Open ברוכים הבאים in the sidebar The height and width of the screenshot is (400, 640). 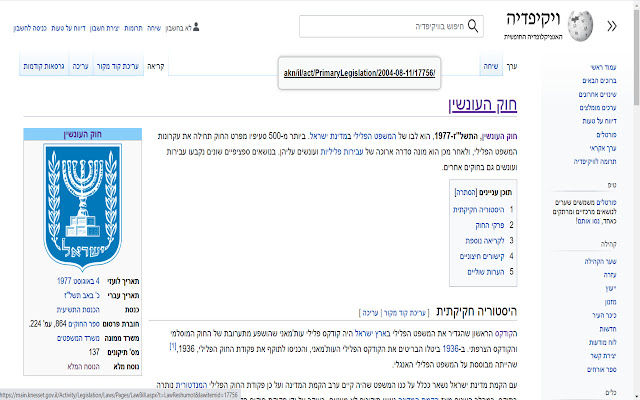pyautogui.click(x=599, y=80)
